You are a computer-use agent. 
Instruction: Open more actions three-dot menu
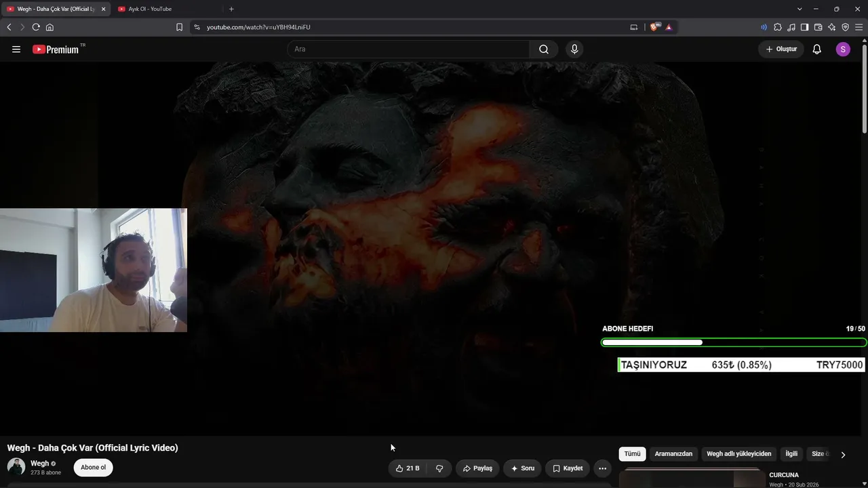(x=602, y=468)
